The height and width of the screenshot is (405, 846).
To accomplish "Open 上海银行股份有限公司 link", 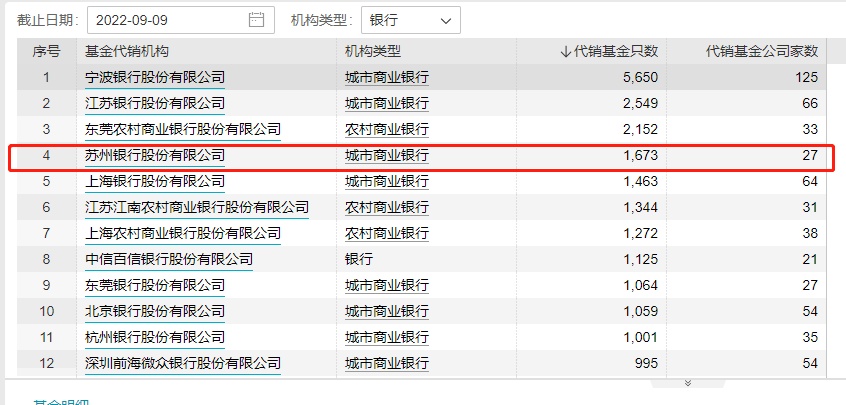I will coord(155,182).
